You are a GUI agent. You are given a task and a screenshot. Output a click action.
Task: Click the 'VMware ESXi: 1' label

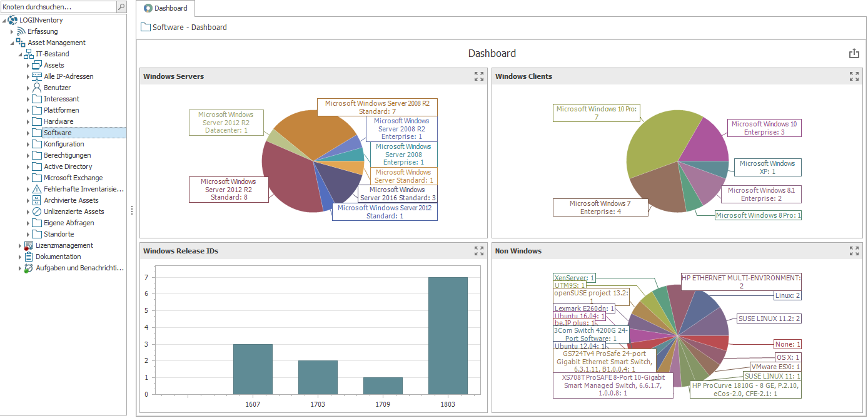(x=775, y=367)
